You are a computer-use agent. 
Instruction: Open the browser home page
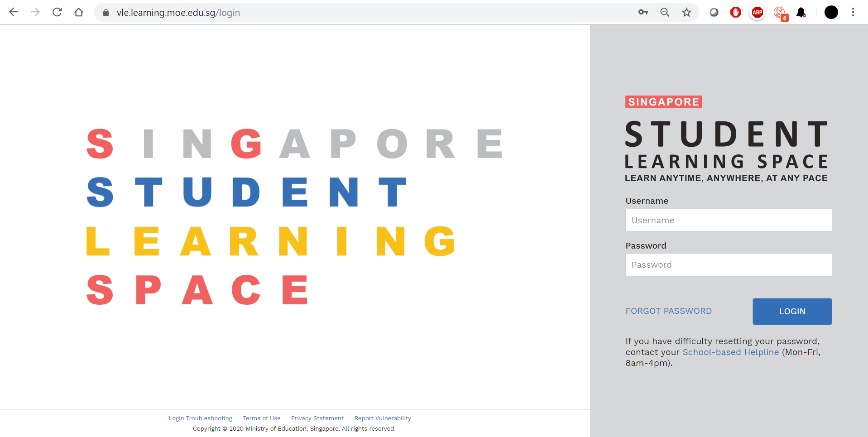coord(79,12)
